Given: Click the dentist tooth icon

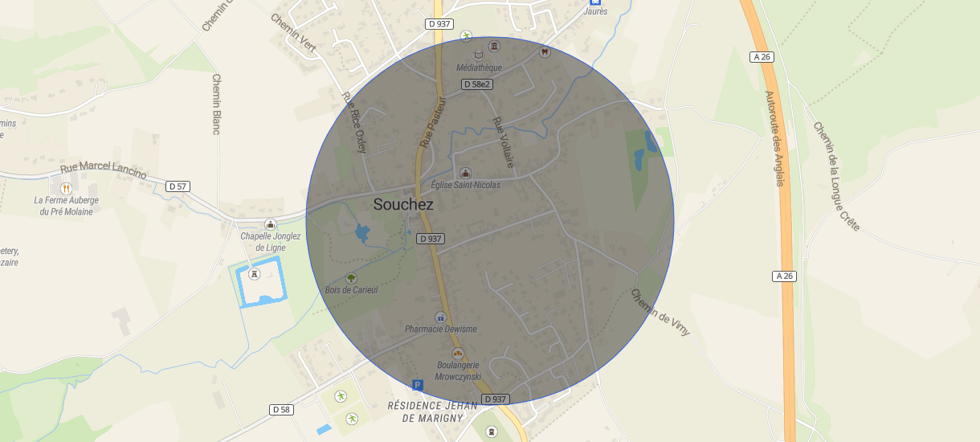Looking at the screenshot, I should [x=544, y=52].
